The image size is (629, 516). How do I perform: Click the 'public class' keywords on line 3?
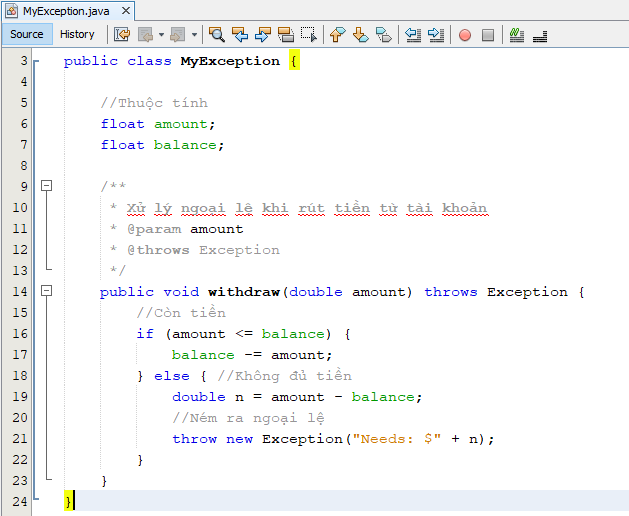pyautogui.click(x=118, y=61)
